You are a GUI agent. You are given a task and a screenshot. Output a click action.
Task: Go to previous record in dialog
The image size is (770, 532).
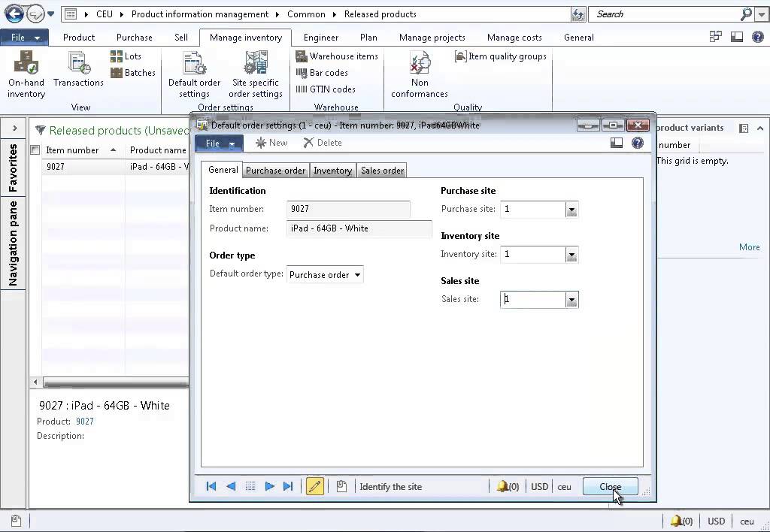(231, 486)
